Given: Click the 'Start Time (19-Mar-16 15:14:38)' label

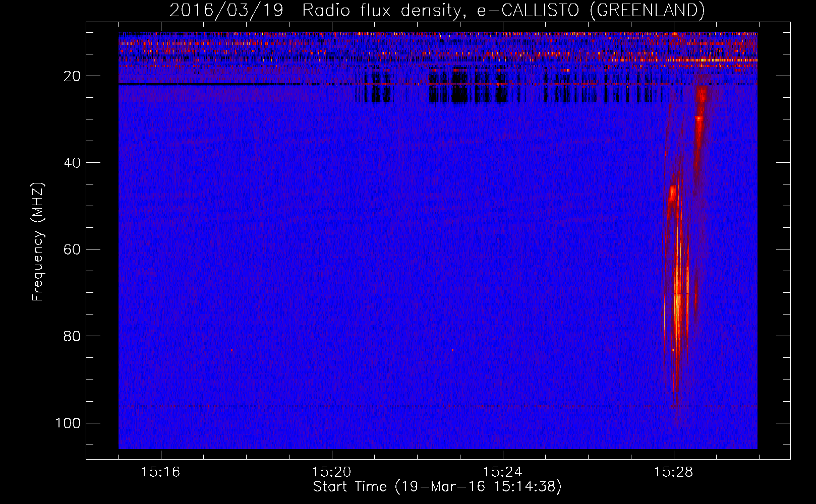Looking at the screenshot, I should 437,487.
